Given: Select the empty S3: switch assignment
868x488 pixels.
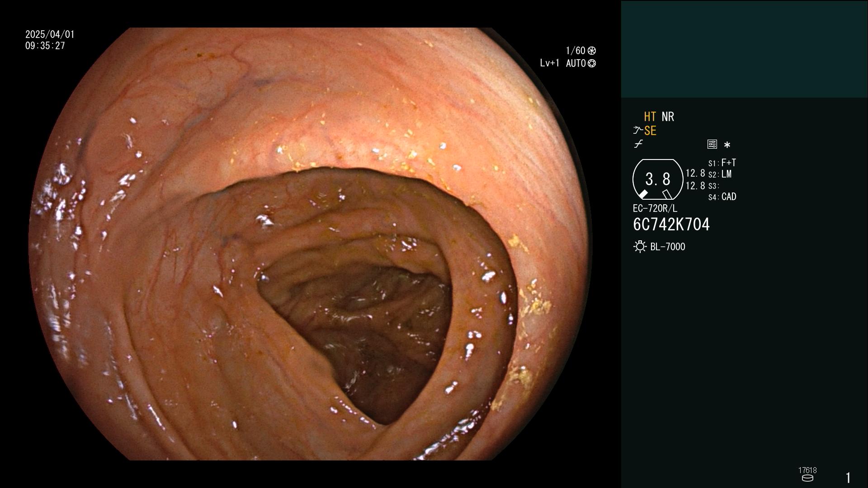Looking at the screenshot, I should [713, 186].
